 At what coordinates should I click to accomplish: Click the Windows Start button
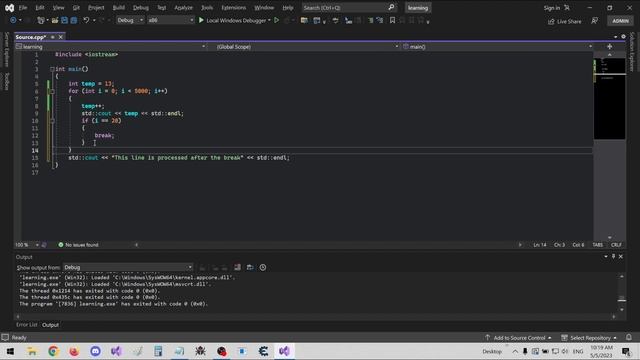click(10, 351)
